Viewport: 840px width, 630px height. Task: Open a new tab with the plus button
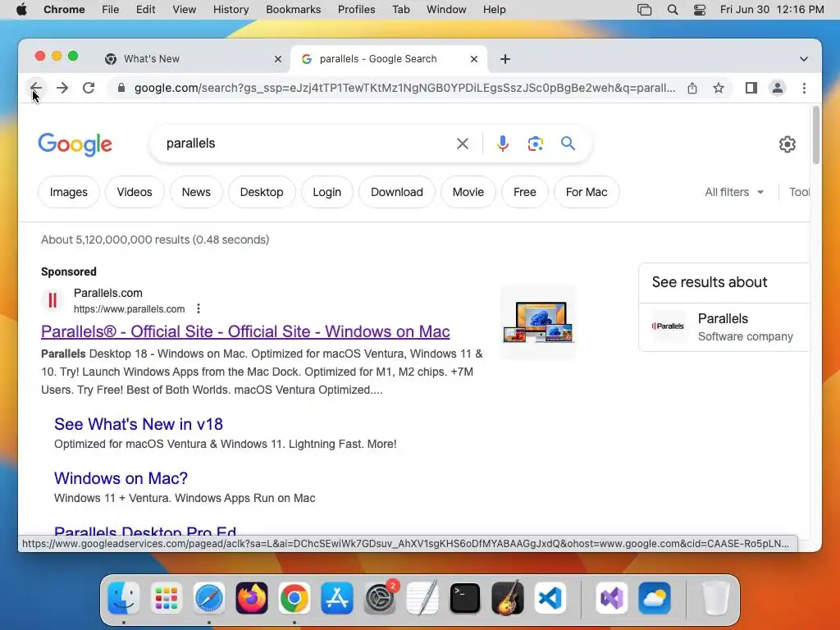(505, 59)
